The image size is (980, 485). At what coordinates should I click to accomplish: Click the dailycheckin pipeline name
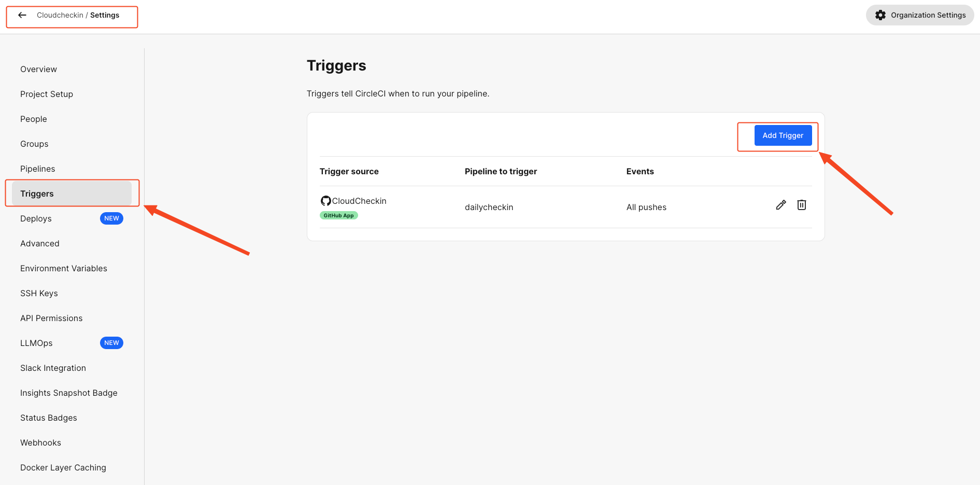[489, 207]
